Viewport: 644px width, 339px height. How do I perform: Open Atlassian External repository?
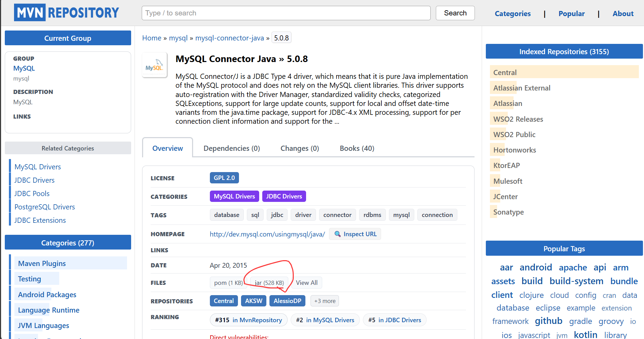coord(522,88)
